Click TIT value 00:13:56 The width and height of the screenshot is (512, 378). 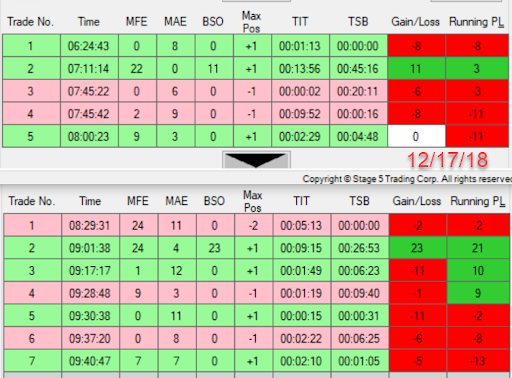[300, 68]
